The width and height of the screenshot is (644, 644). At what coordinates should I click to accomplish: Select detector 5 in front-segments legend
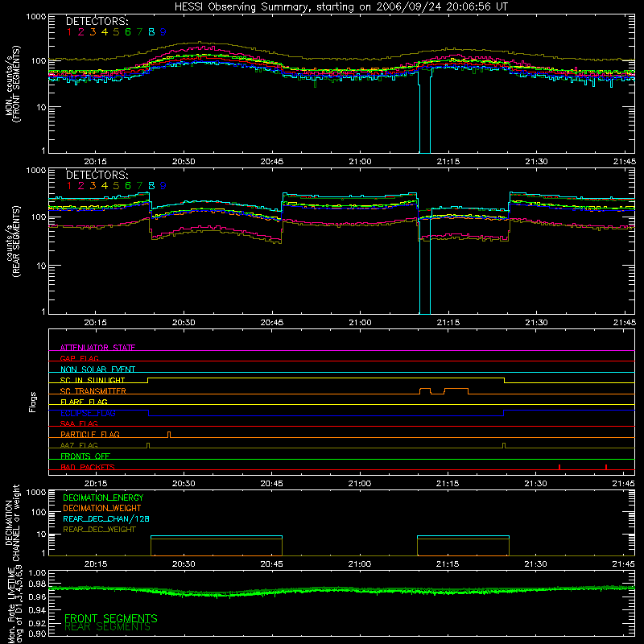coord(116,31)
